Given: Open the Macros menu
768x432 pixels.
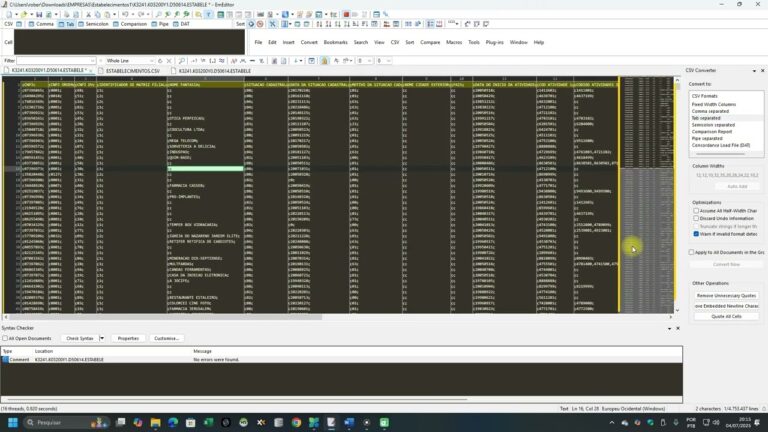Looking at the screenshot, I should pos(454,42).
